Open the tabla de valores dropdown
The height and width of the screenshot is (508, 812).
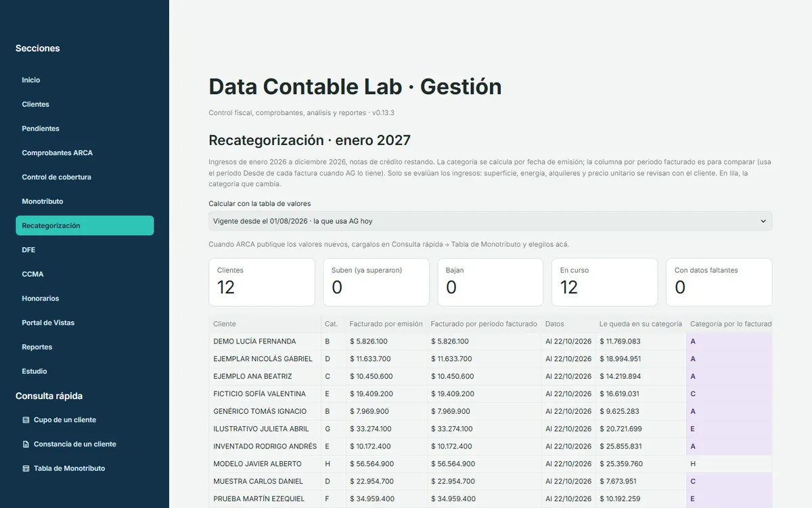(x=490, y=221)
